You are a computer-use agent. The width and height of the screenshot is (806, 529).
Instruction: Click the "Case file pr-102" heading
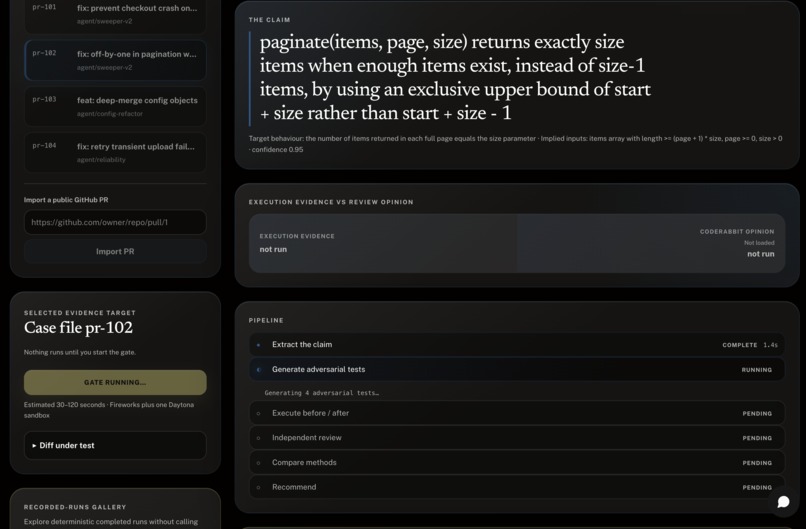(x=78, y=327)
